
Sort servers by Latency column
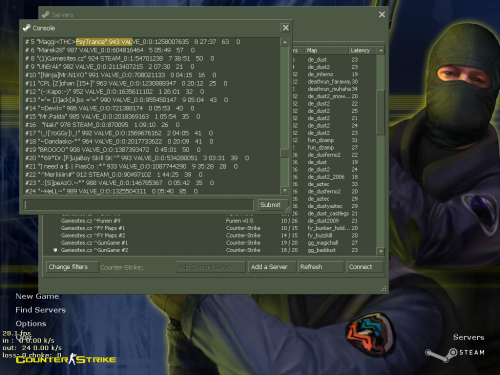coord(363,50)
